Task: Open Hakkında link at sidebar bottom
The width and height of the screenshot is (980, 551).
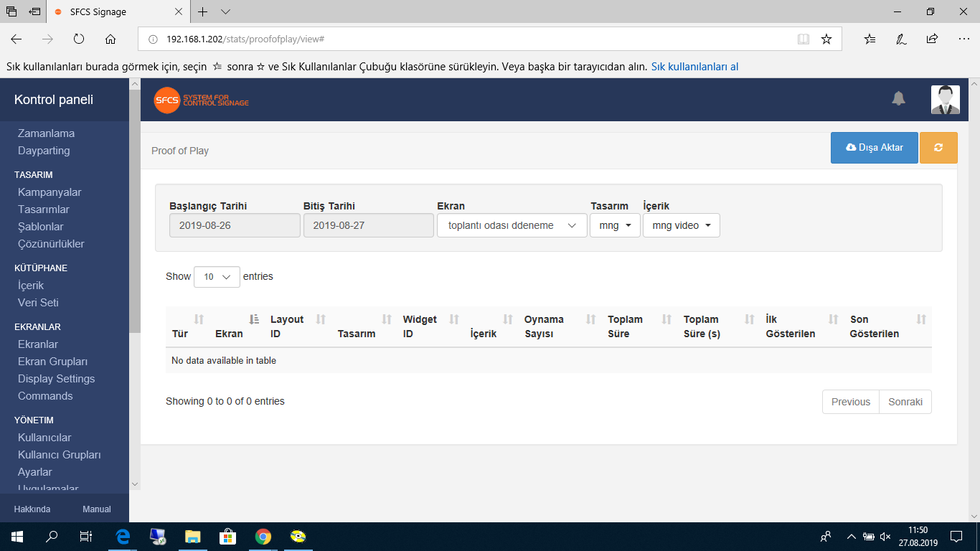Action: [32, 509]
